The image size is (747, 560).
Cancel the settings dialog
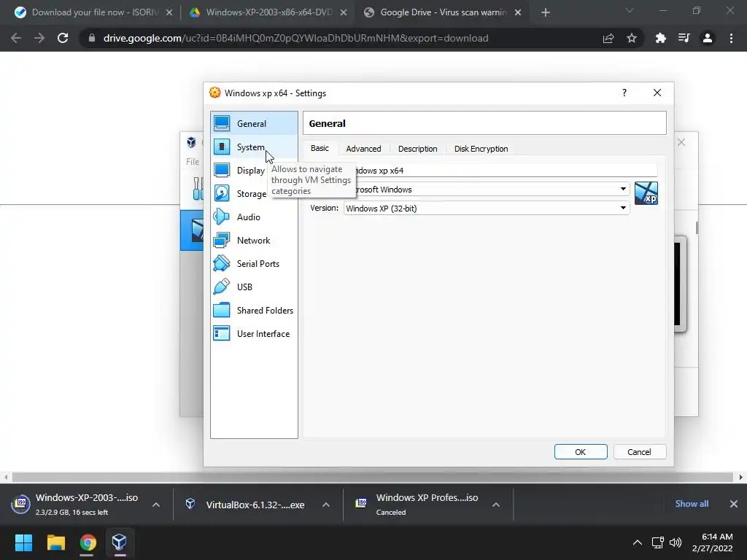click(x=639, y=452)
